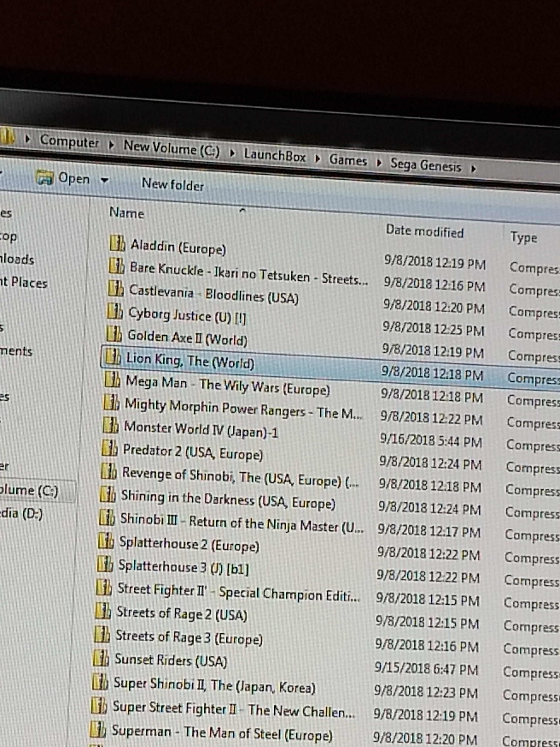560x747 pixels.
Task: Click the Mega Man Wily Wars zip icon
Action: pos(112,380)
